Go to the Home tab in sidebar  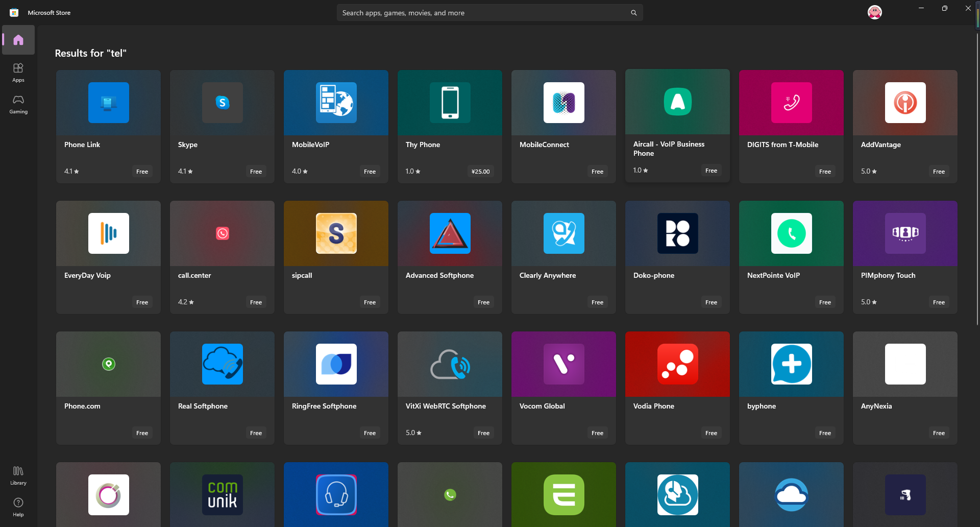pos(18,40)
